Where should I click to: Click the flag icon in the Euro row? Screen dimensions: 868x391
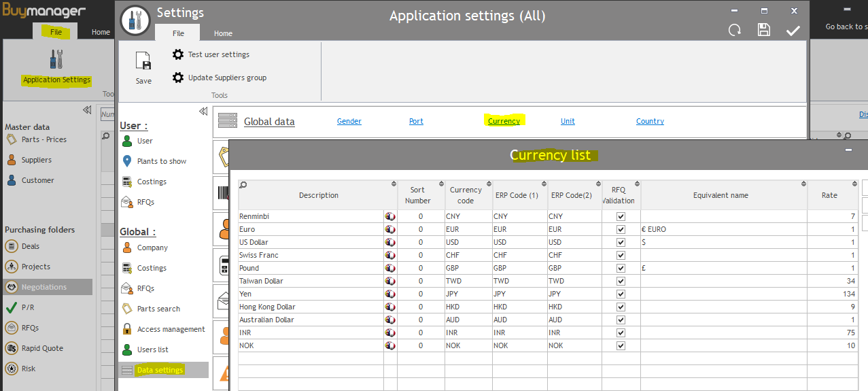click(390, 229)
